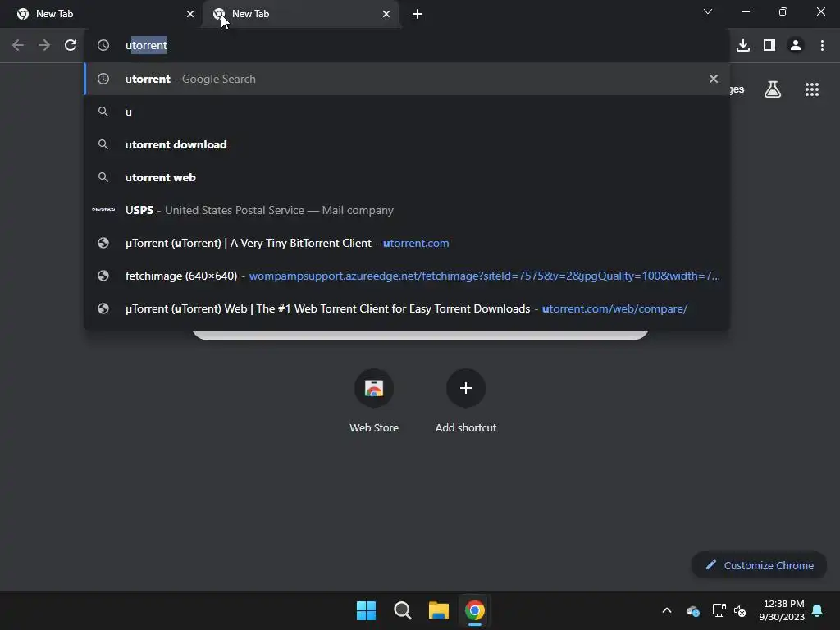Viewport: 840px width, 630px height.
Task: Open the tab search chevron
Action: click(708, 11)
